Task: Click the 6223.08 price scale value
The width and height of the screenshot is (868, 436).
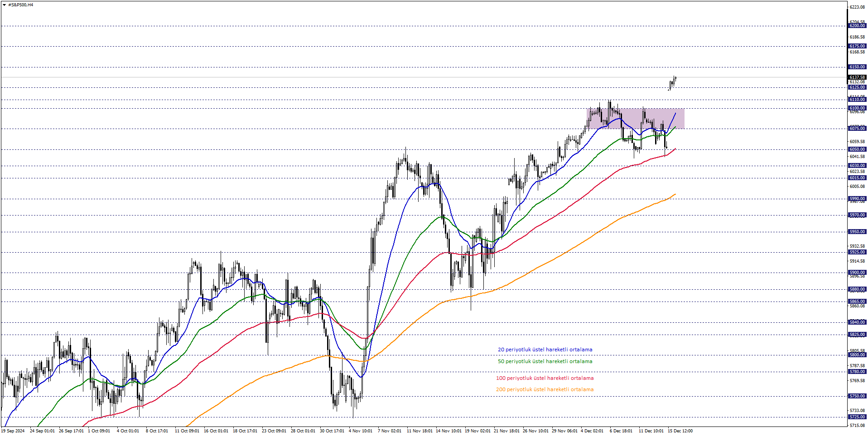Action: [x=857, y=7]
